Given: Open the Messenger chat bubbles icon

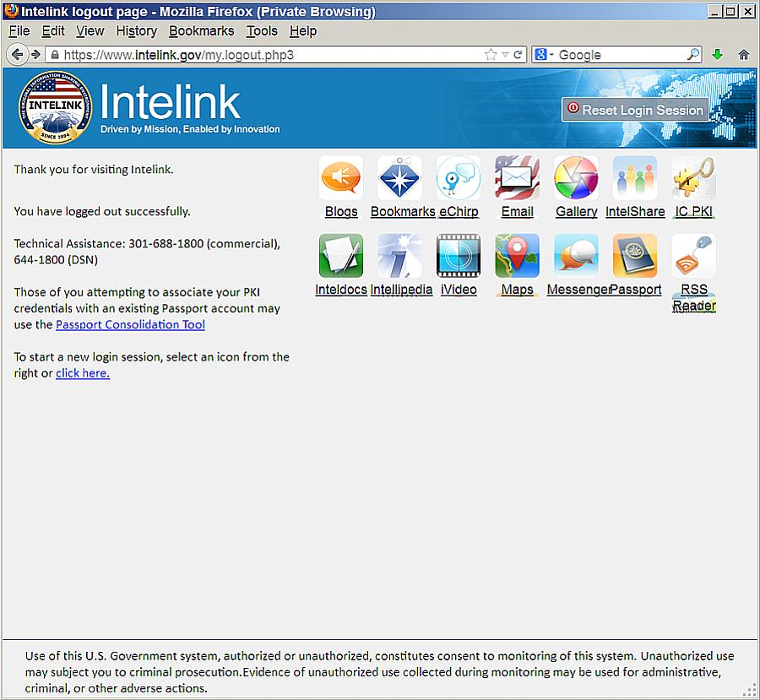Looking at the screenshot, I should (x=576, y=256).
